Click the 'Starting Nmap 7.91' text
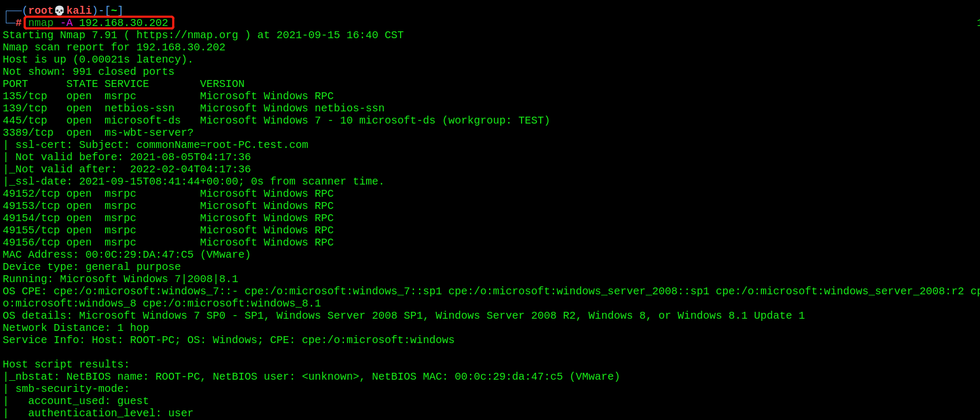Viewport: 980px width, 420px height. (x=60, y=35)
